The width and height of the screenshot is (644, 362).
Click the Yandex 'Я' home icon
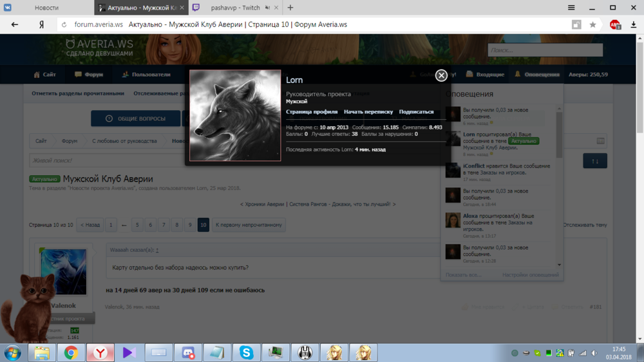coord(41,24)
